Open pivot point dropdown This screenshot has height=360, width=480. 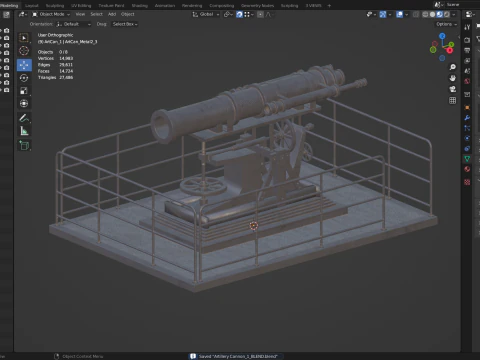point(228,14)
